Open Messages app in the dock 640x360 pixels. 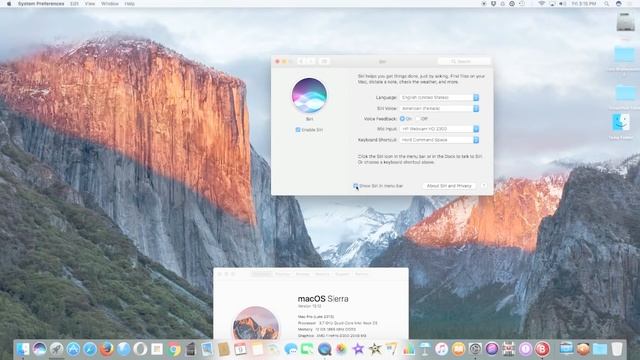tap(291, 349)
